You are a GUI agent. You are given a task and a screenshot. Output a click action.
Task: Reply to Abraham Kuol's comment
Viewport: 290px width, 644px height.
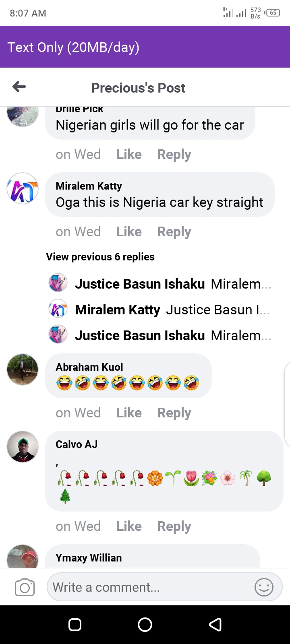(174, 413)
